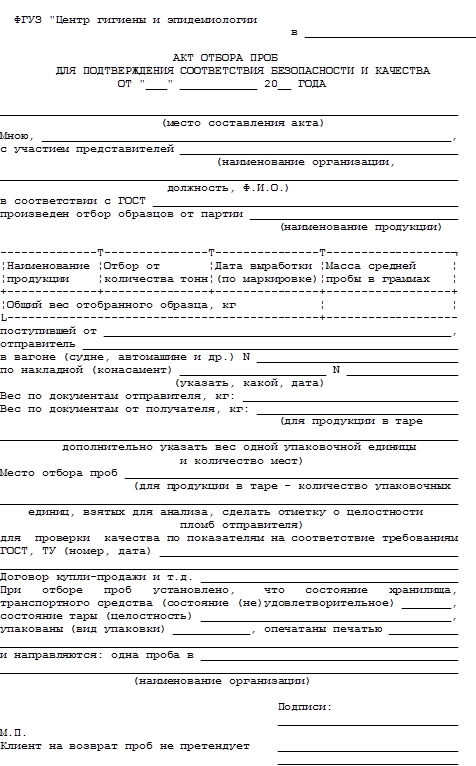This screenshot has width=476, height=766.
Task: Click the 'М.П.' stamp placeholder
Action: (x=13, y=733)
